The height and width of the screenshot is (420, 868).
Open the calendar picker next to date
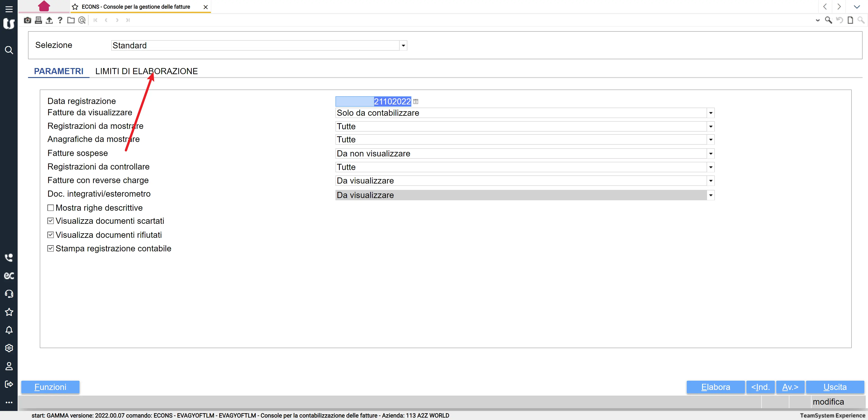point(415,101)
